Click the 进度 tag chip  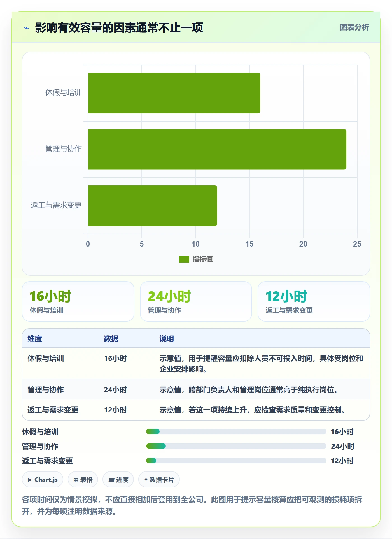coord(118,480)
